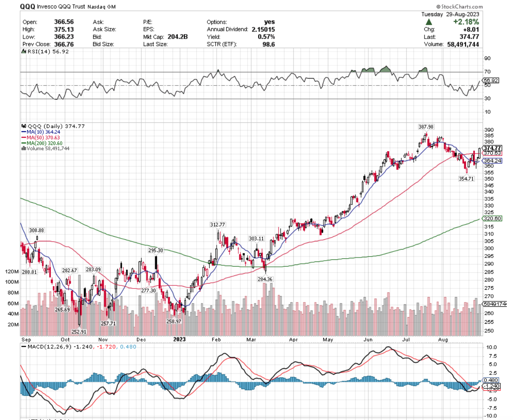Click the MACD(12,26,9) legend label

49,347
